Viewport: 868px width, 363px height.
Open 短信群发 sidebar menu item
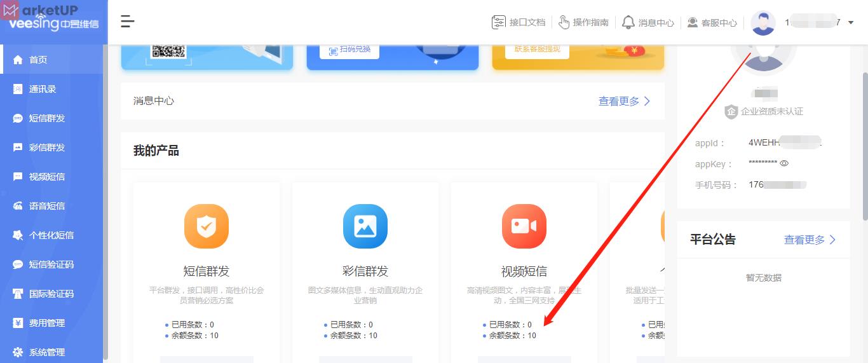coord(51,118)
